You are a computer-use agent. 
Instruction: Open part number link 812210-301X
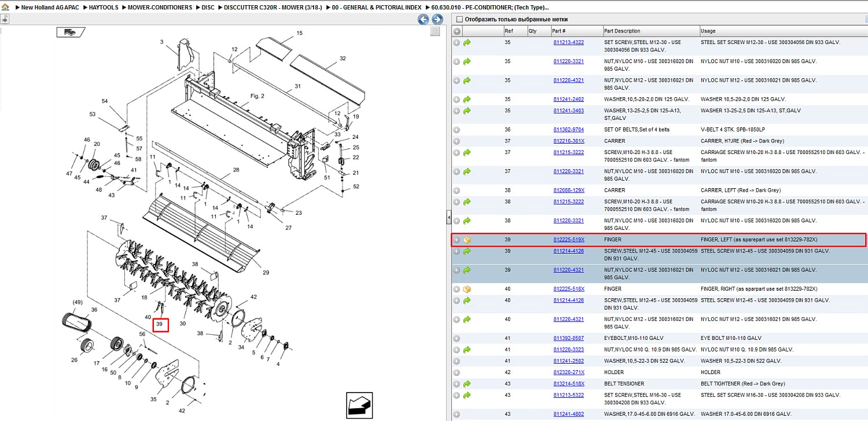point(569,141)
